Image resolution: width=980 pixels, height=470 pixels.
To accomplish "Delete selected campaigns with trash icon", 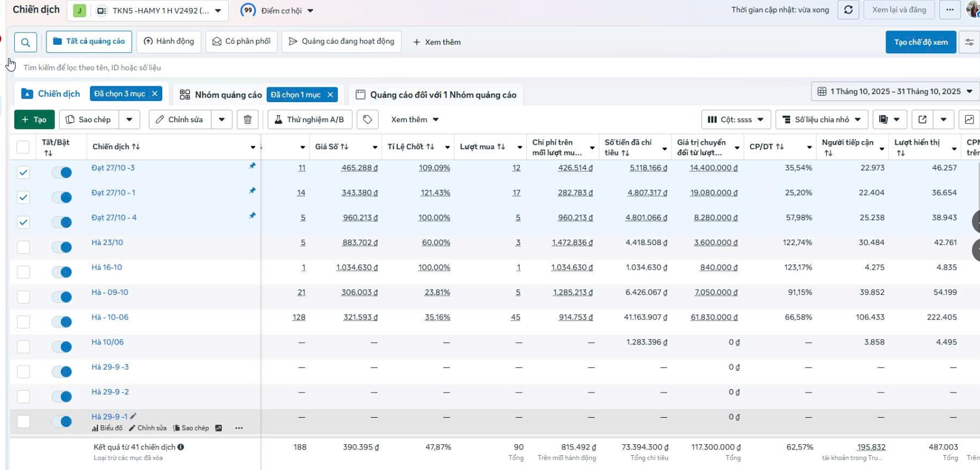I will 248,119.
